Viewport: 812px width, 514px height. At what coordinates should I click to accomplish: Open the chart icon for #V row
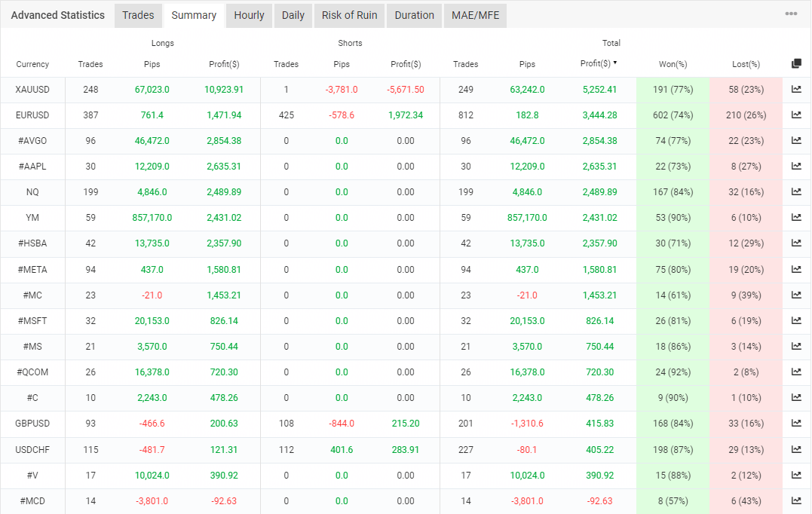(796, 475)
